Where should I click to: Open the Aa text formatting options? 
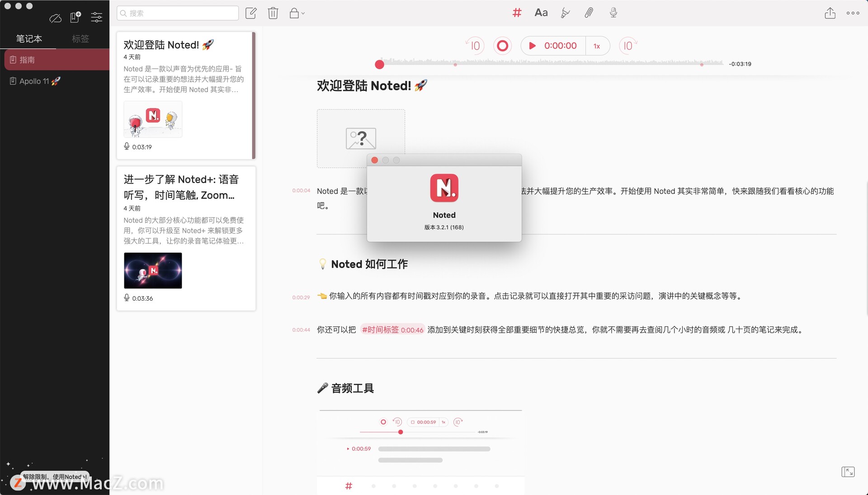541,13
